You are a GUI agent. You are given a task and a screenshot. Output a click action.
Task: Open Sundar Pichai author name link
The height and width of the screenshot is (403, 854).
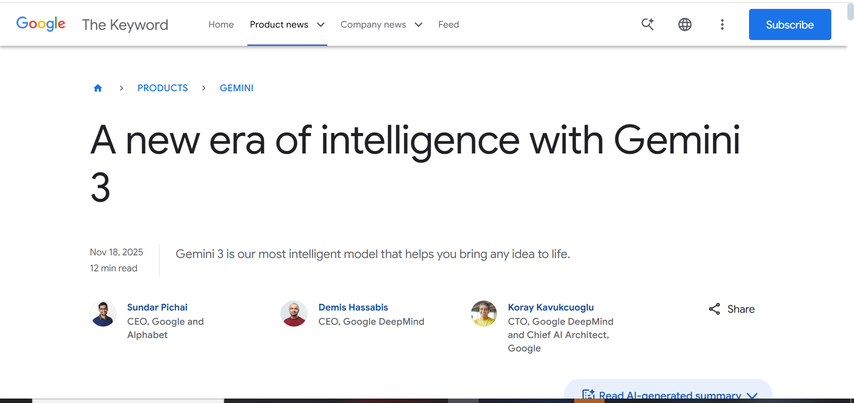pyautogui.click(x=157, y=307)
